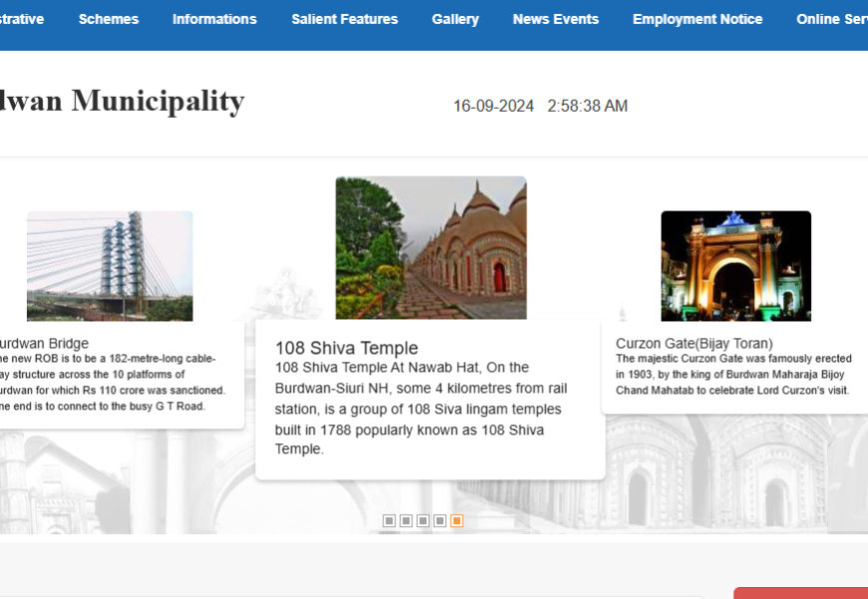Switch to the third carousel slide dot

(423, 521)
